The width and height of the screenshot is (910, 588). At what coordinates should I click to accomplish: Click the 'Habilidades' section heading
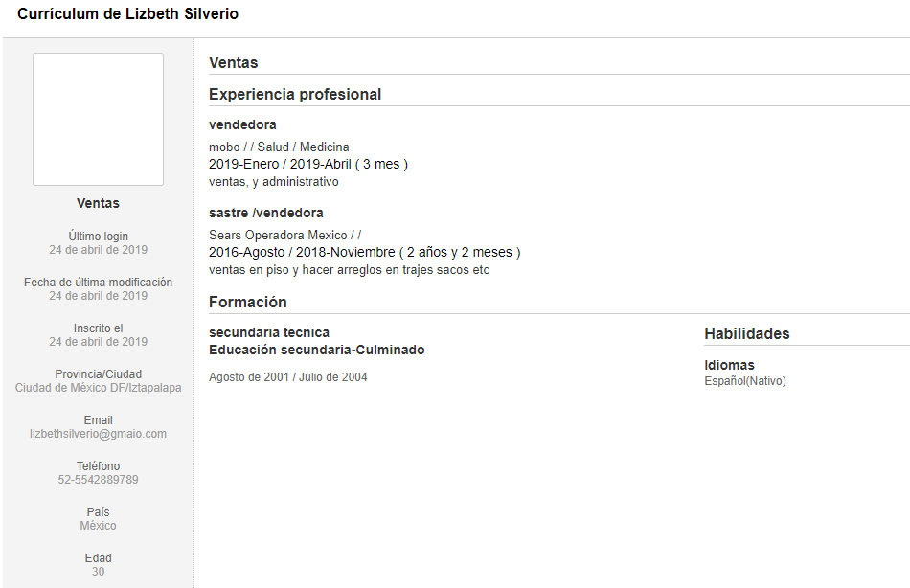tap(747, 334)
